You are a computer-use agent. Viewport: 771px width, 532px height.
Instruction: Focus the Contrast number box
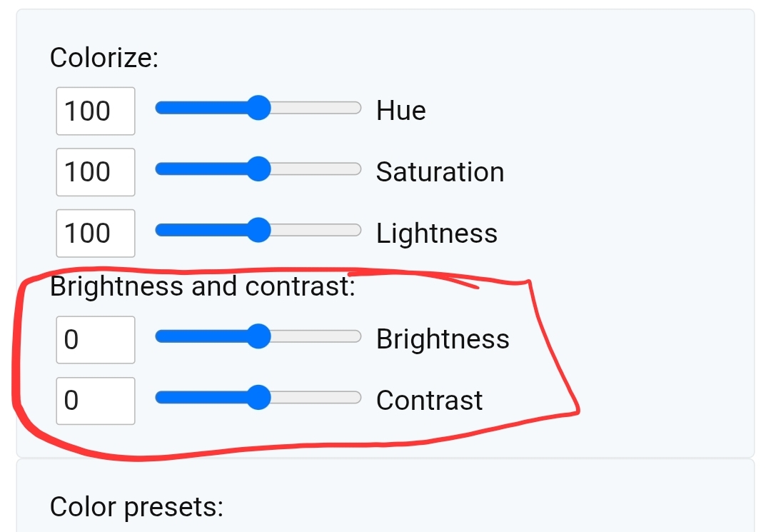(96, 400)
